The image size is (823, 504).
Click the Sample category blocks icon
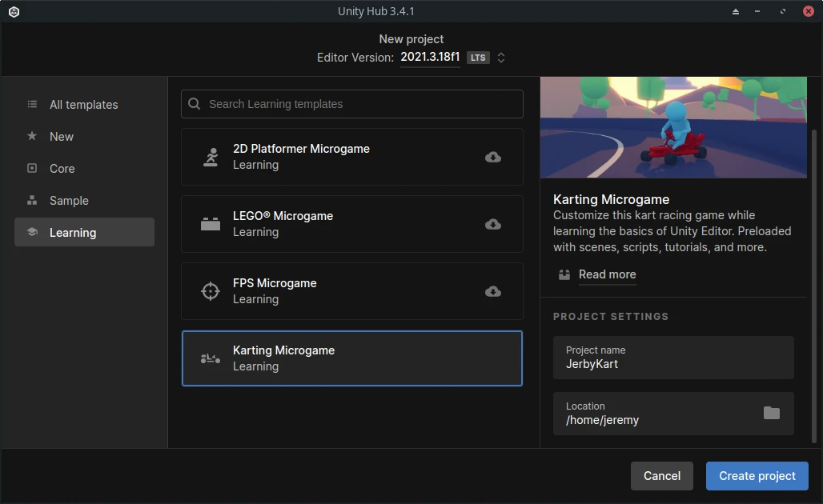32,200
